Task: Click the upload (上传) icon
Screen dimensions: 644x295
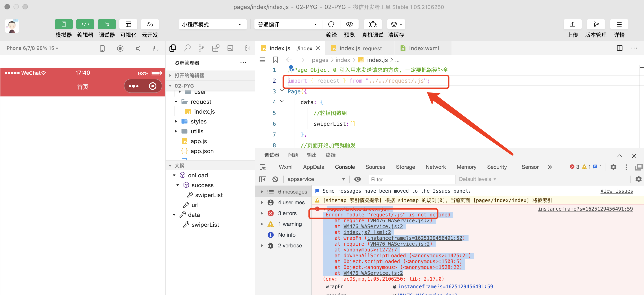Action: click(x=572, y=24)
